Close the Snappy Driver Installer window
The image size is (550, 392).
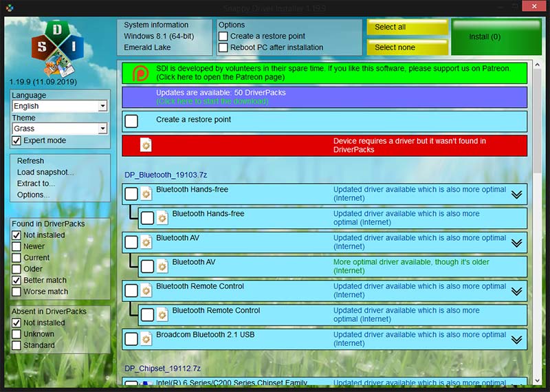point(534,6)
